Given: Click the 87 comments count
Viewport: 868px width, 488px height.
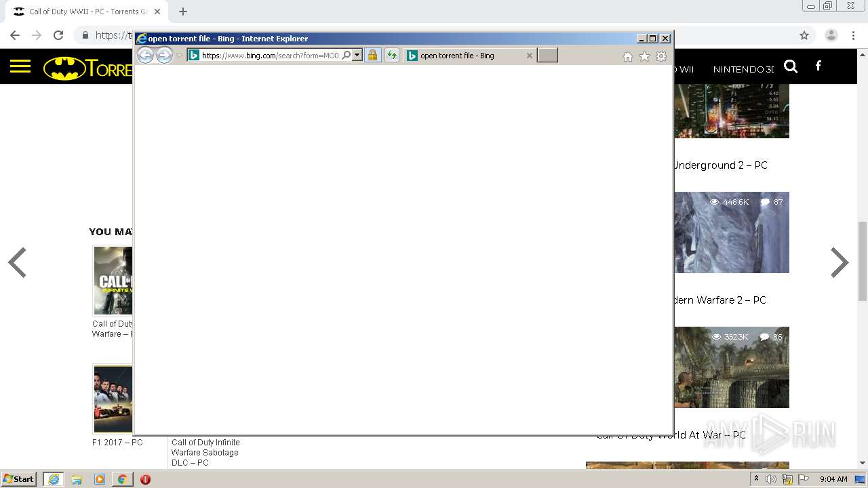Looking at the screenshot, I should (772, 202).
